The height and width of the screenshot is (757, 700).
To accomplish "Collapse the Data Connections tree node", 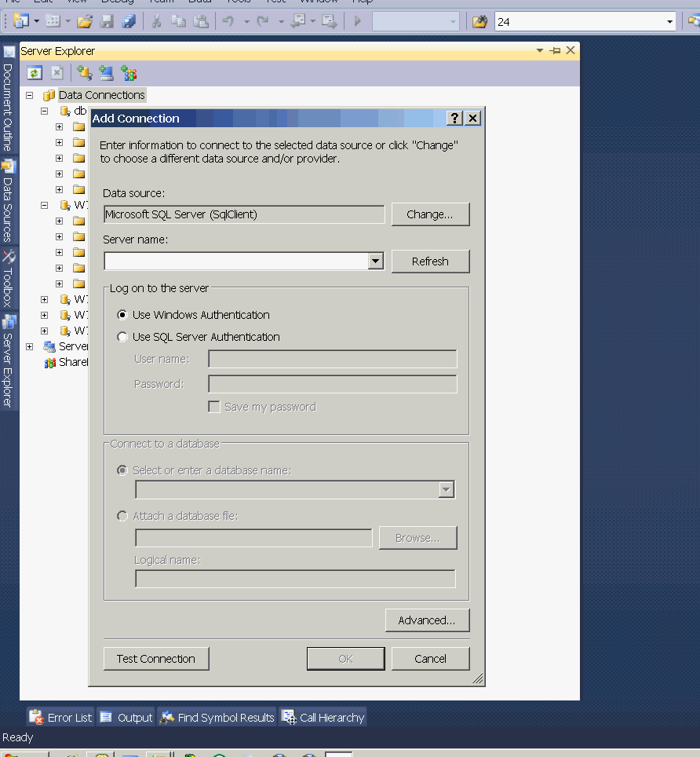I will coord(30,95).
